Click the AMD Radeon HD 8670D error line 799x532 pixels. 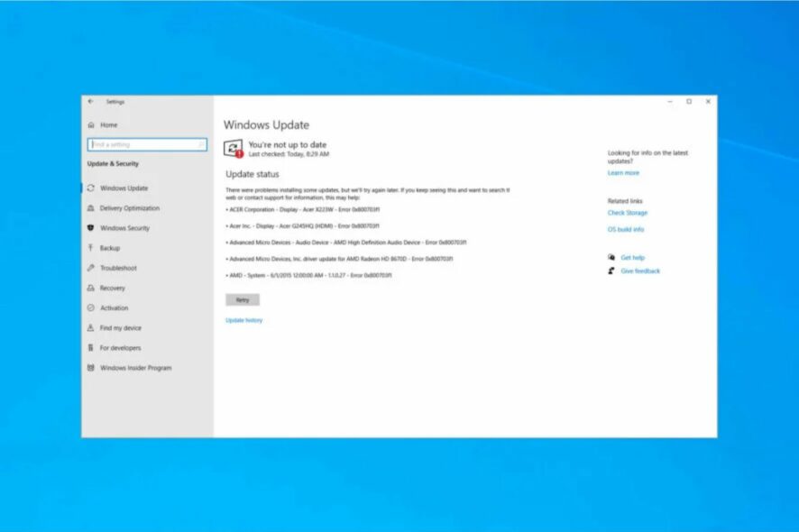pyautogui.click(x=339, y=259)
